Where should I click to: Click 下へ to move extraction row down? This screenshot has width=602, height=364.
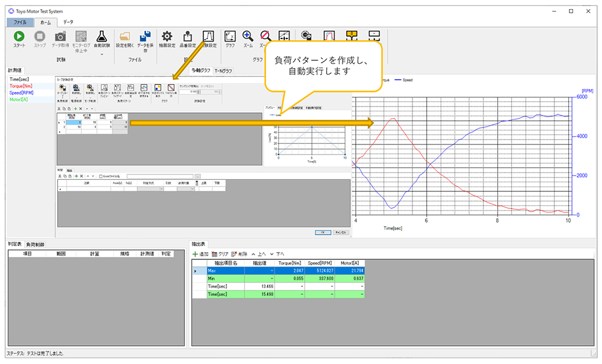pos(277,254)
